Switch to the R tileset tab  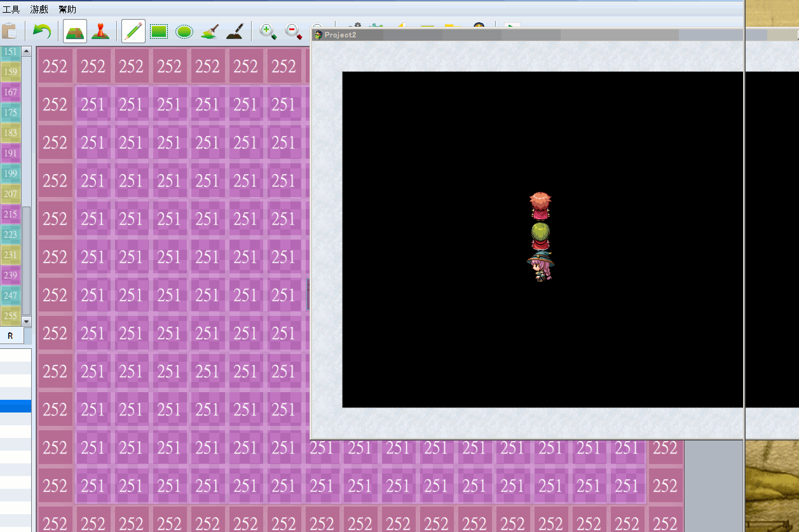(10, 336)
